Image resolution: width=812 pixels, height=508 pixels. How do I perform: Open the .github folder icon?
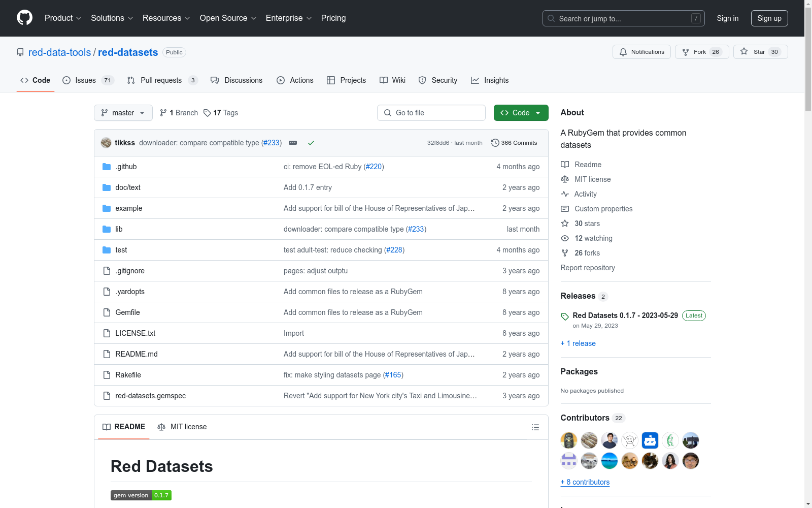click(x=107, y=167)
